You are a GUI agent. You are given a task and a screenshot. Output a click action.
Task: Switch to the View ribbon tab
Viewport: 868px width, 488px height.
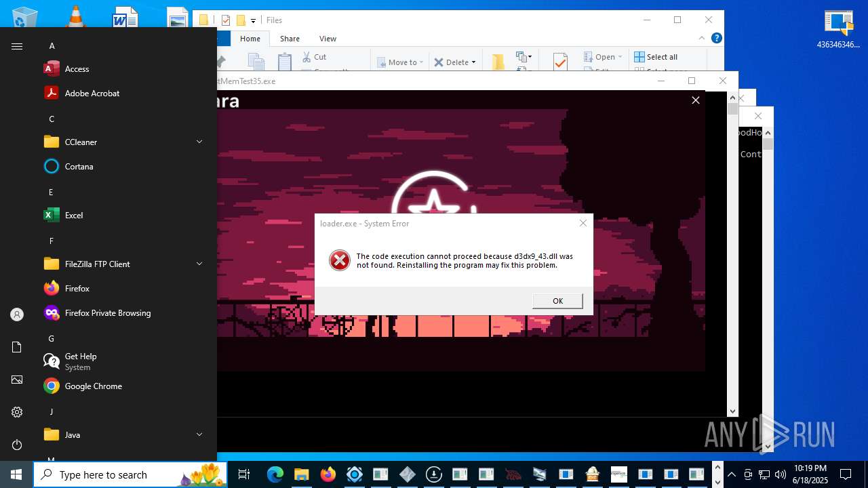click(x=328, y=39)
